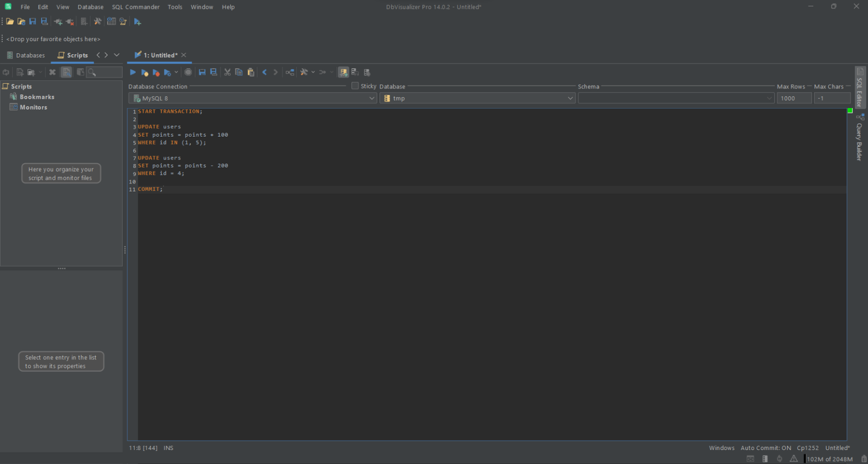Image resolution: width=868 pixels, height=464 pixels.
Task: Click the warning triangle icon in status bar
Action: 793,459
